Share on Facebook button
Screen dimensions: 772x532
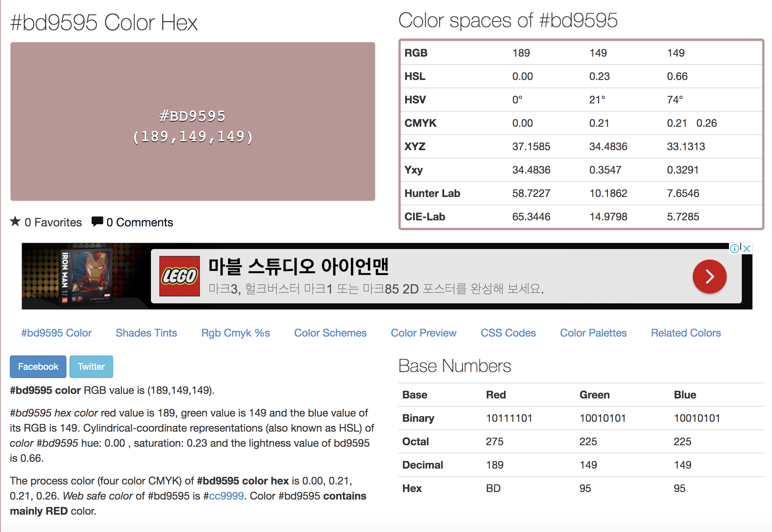[x=38, y=366]
